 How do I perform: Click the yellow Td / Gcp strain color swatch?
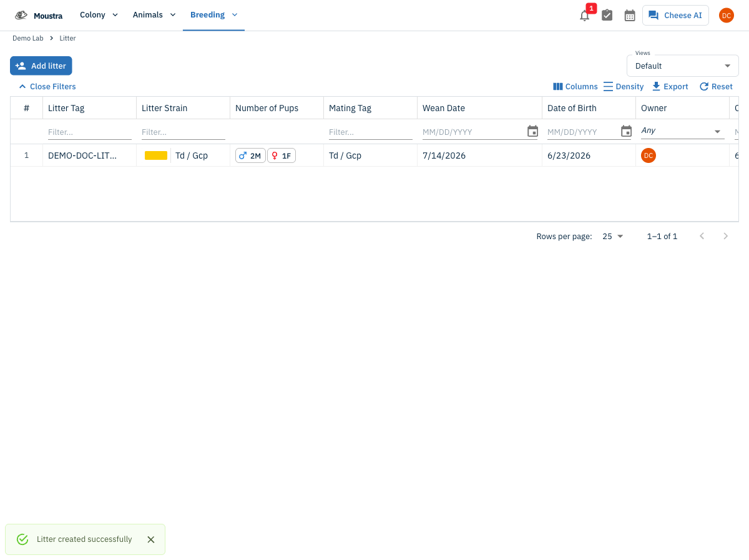pos(156,155)
